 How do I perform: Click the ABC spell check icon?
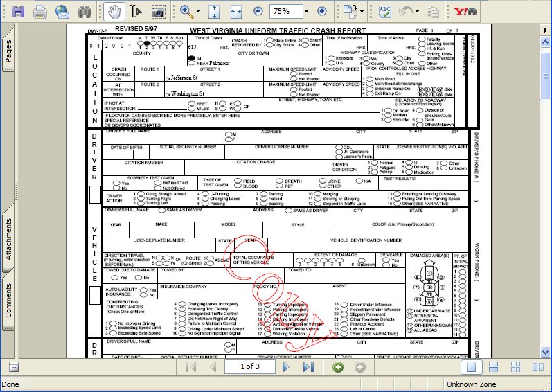click(x=385, y=11)
